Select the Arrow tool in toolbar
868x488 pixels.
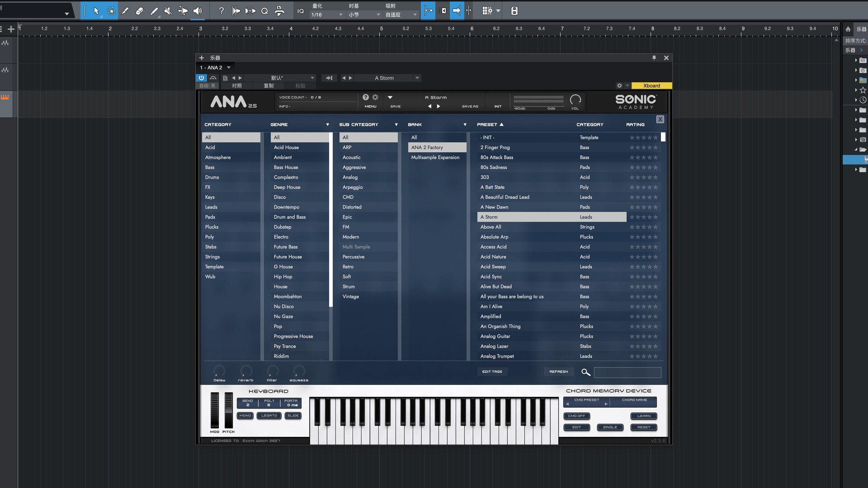(x=96, y=11)
